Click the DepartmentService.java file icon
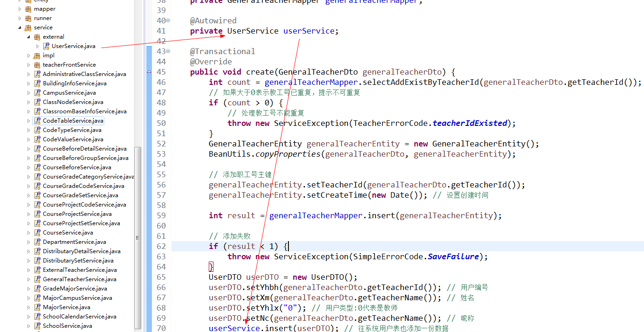 coord(37,242)
